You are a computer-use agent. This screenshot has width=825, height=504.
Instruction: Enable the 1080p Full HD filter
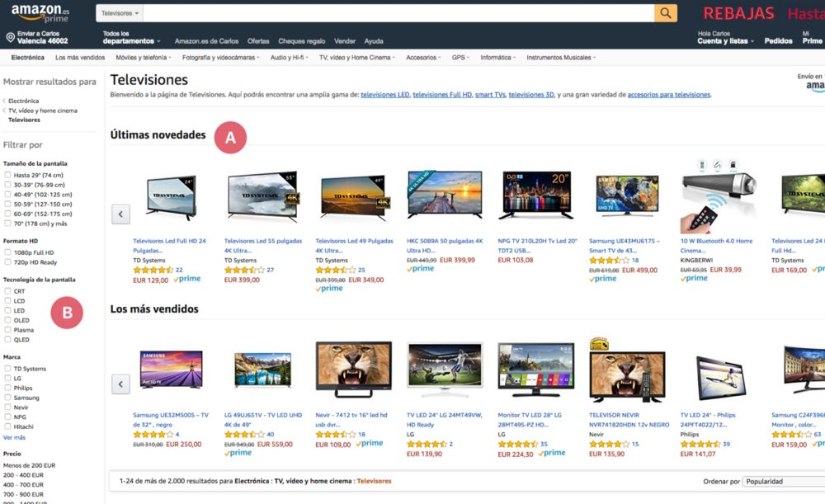(x=7, y=252)
